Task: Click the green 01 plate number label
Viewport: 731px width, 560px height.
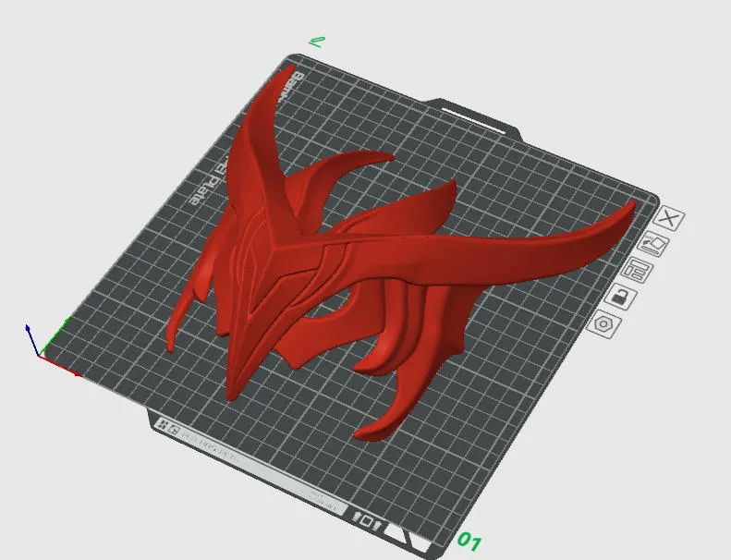Action: pos(469,542)
